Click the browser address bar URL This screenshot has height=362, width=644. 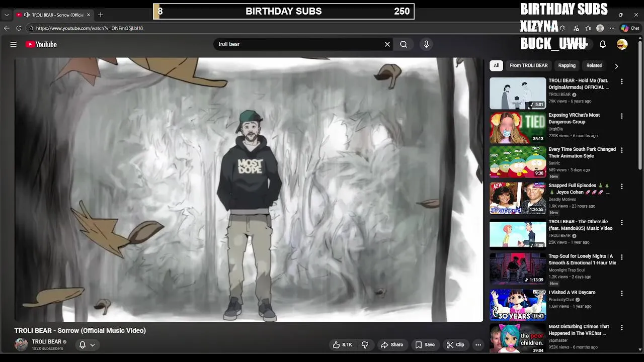(x=90, y=28)
